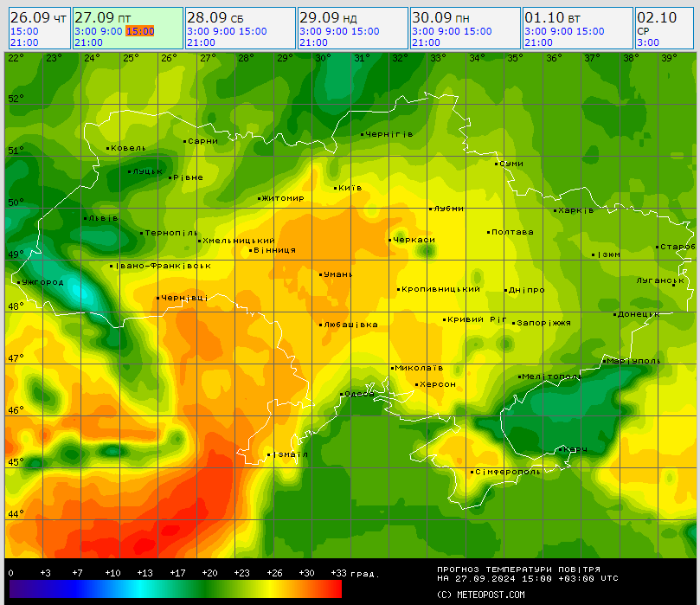The height and width of the screenshot is (605, 700).
Task: Click the 3:00 time under 02.10
Action: (647, 42)
